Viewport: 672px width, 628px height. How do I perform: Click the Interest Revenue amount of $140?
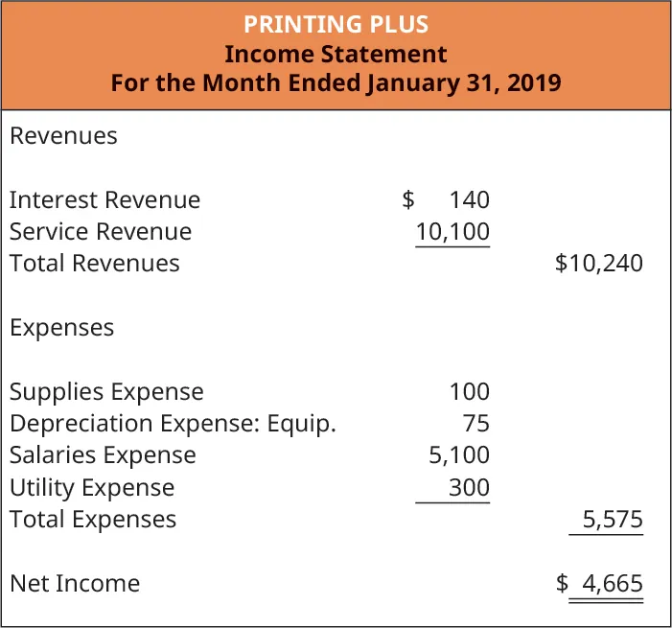447,200
